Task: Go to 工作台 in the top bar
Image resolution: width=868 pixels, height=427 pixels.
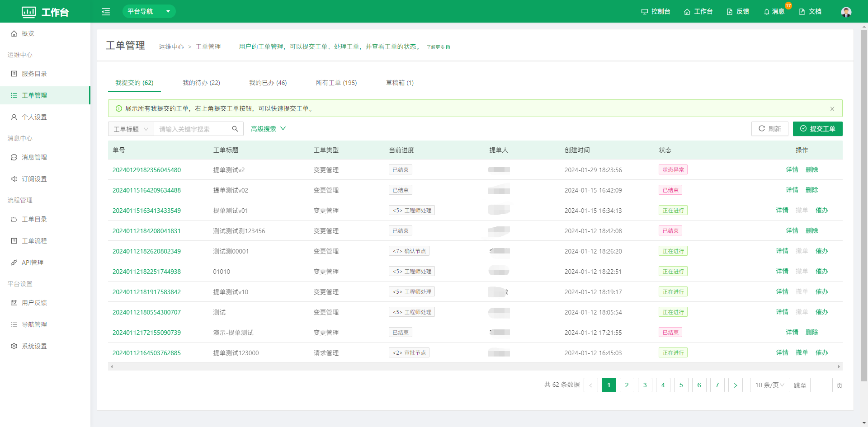Action: click(698, 11)
